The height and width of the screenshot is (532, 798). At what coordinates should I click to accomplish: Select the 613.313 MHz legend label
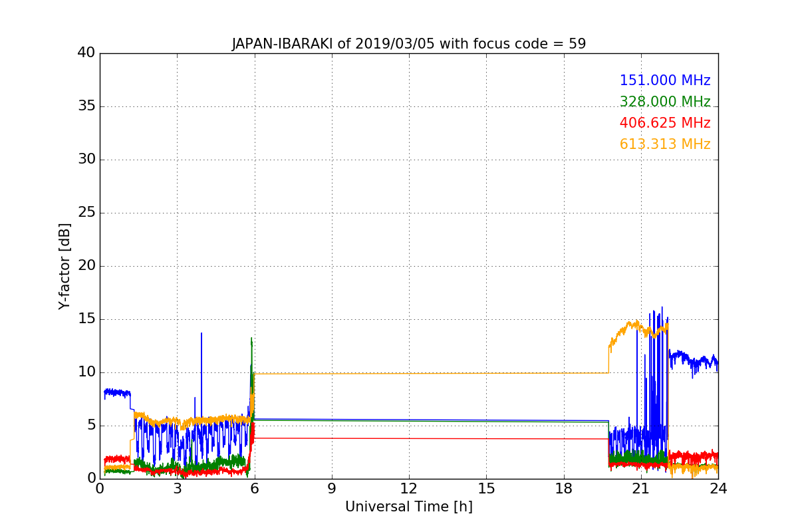coord(665,144)
